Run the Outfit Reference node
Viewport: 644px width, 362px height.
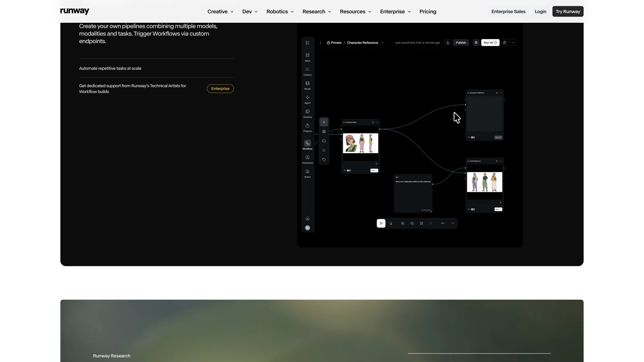498,209
